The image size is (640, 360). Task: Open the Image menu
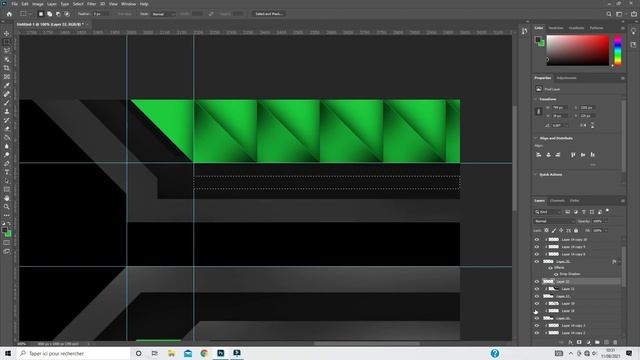pyautogui.click(x=38, y=4)
